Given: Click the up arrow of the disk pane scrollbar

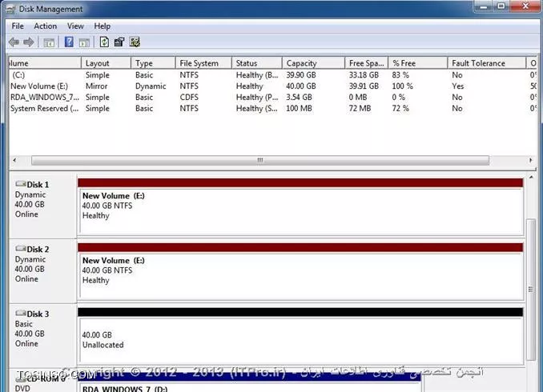Looking at the screenshot, I should point(531,177).
